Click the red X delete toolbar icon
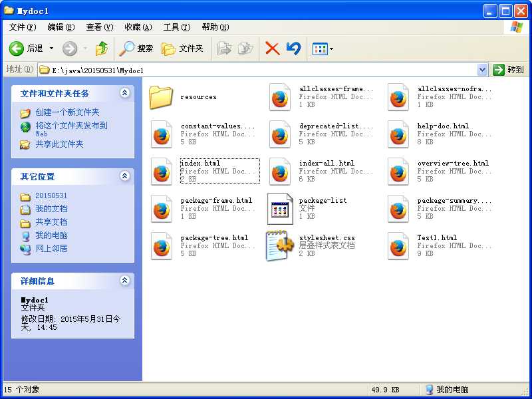The height and width of the screenshot is (399, 532). [x=272, y=49]
